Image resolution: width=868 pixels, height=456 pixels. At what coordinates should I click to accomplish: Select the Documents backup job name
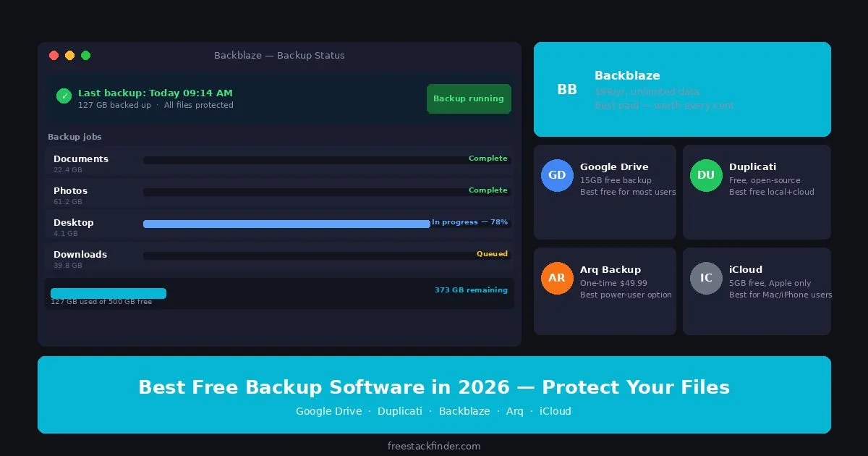(x=81, y=159)
